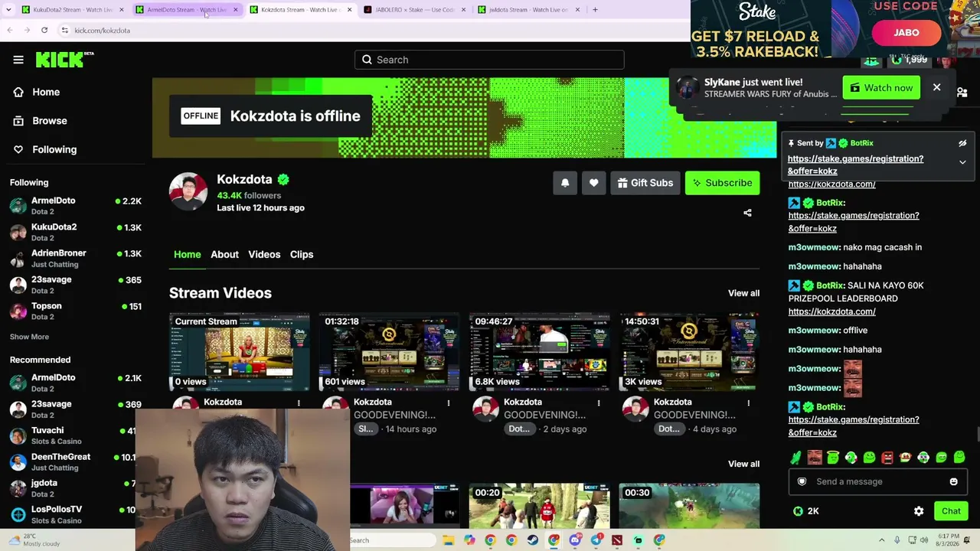Open a new browser tab
980x551 pixels.
(x=595, y=10)
